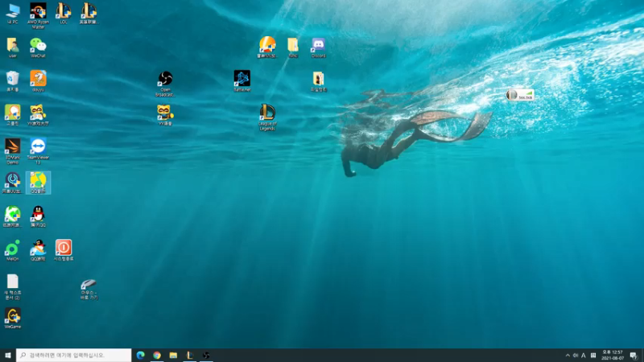The width and height of the screenshot is (644, 362).
Task: Select the QQ游戏 surfing penguin shortcut
Action: click(x=38, y=250)
